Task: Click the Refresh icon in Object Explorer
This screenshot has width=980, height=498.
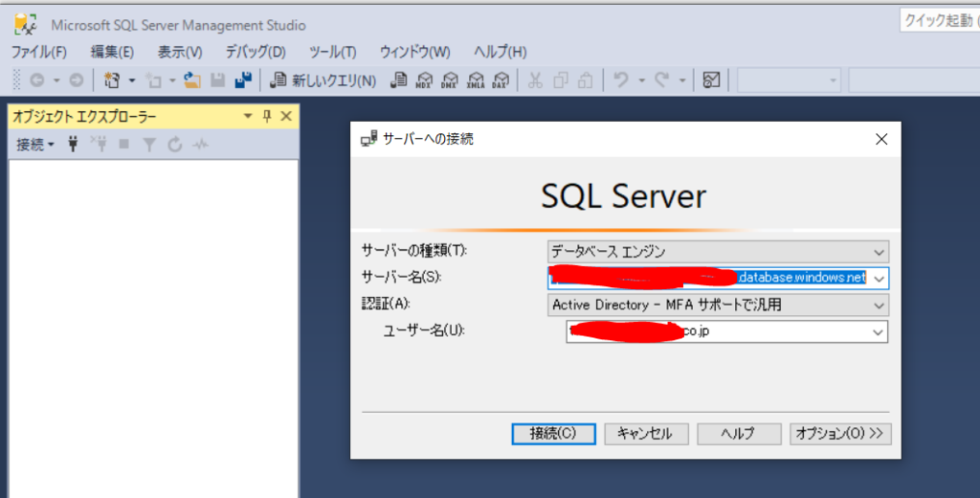Action: (x=174, y=146)
